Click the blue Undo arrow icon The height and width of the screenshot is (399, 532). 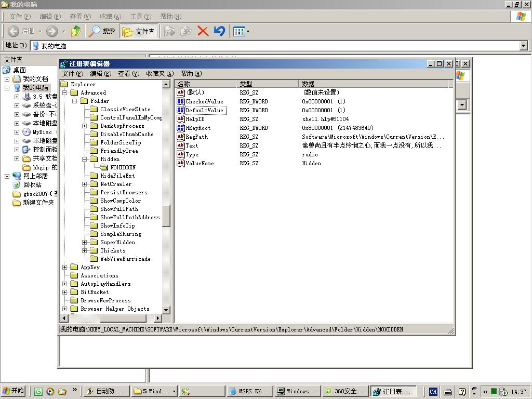pos(219,31)
